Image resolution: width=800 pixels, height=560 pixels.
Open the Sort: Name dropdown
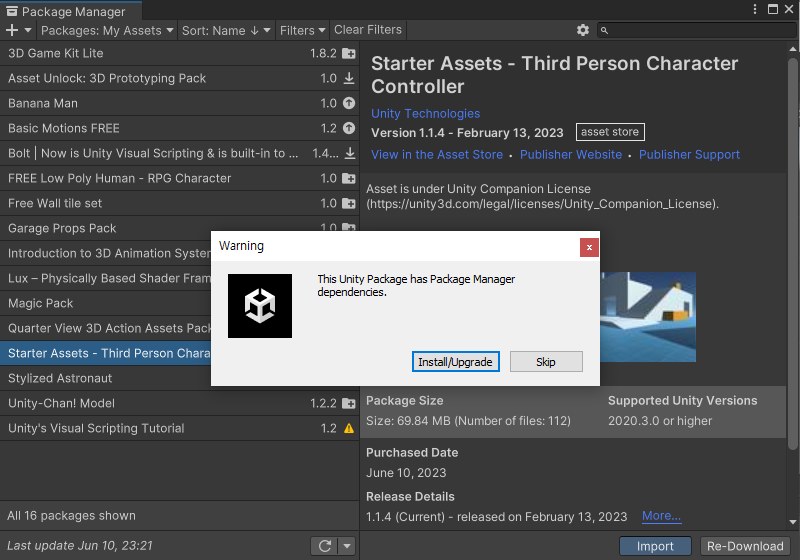point(226,31)
